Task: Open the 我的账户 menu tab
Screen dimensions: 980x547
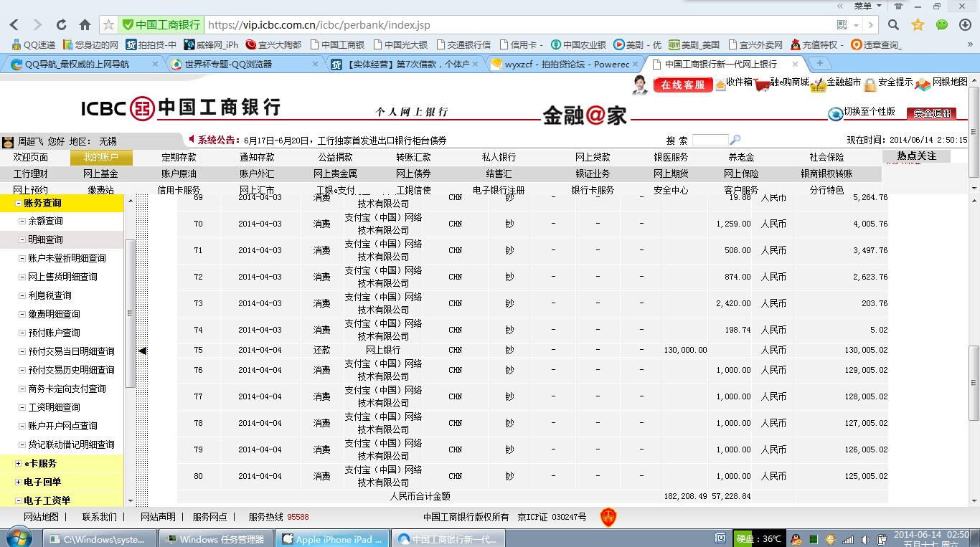Action: (100, 158)
